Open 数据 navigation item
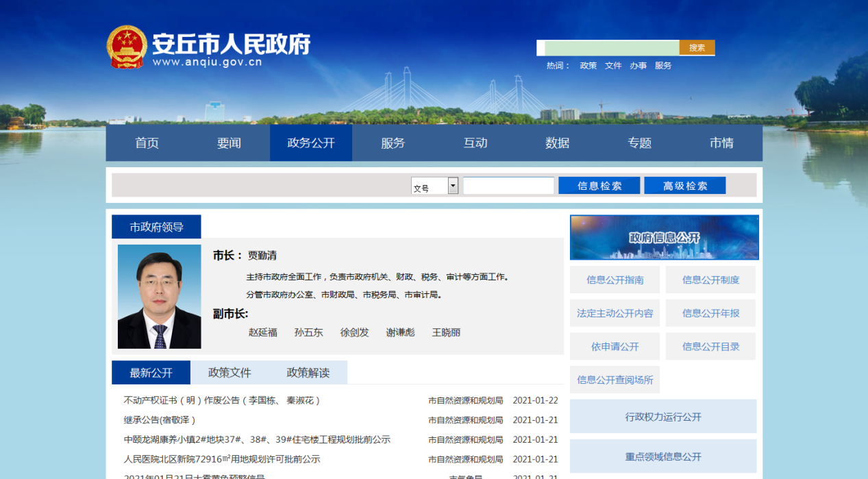 click(x=558, y=143)
